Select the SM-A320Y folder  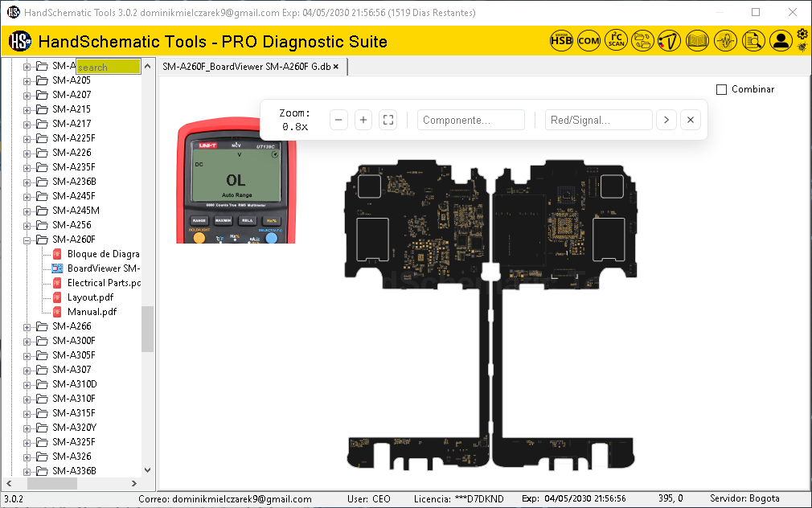tap(74, 428)
